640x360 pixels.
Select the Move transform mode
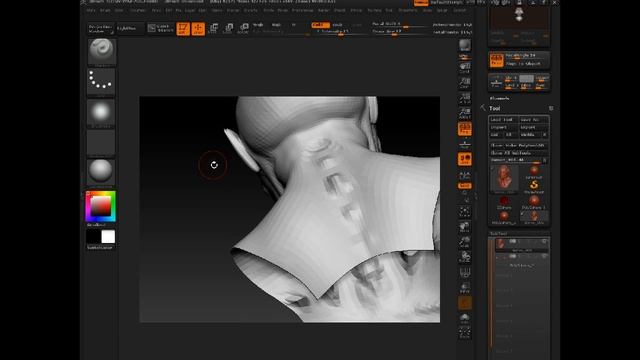pyautogui.click(x=213, y=28)
